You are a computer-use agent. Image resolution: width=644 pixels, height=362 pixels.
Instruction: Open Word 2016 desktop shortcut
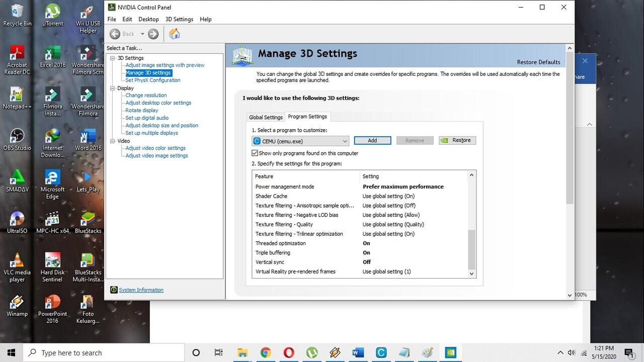(88, 140)
